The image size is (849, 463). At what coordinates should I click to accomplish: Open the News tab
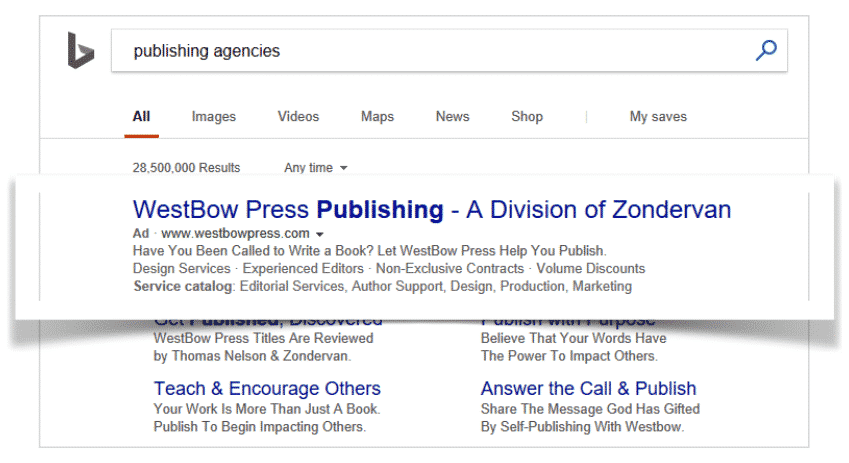pos(453,116)
